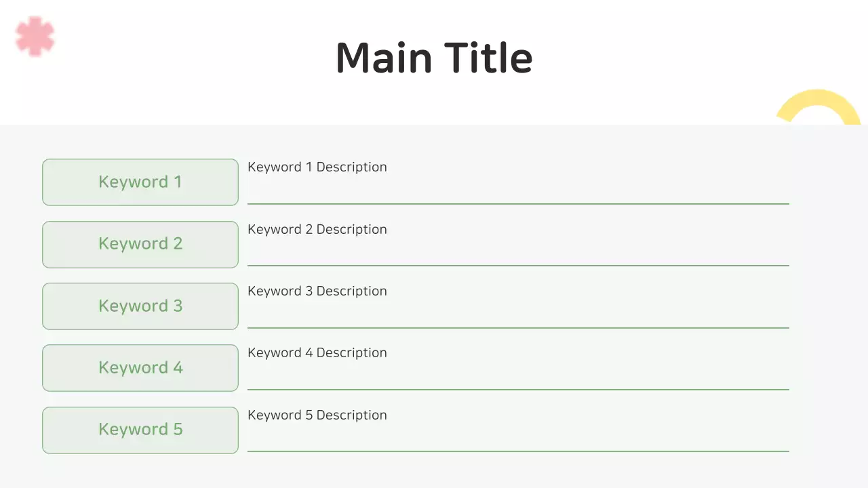
Task: Click the Keyword 3 Description text
Action: (x=317, y=291)
